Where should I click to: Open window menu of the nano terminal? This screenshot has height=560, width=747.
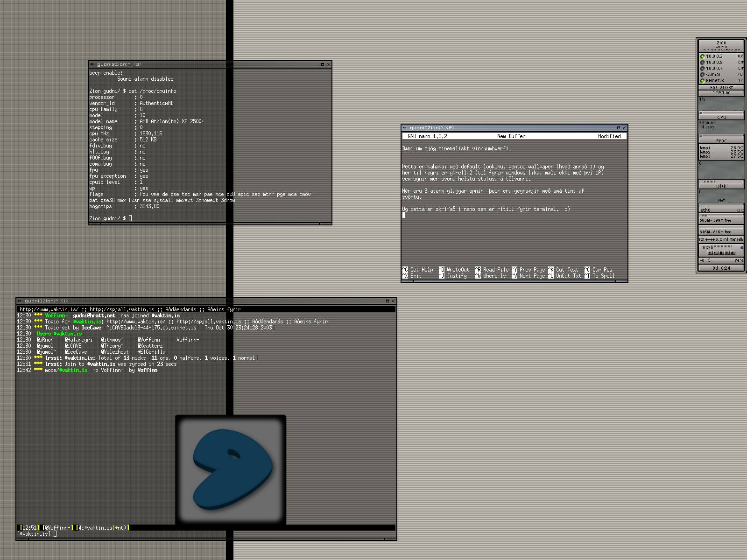pos(405,128)
